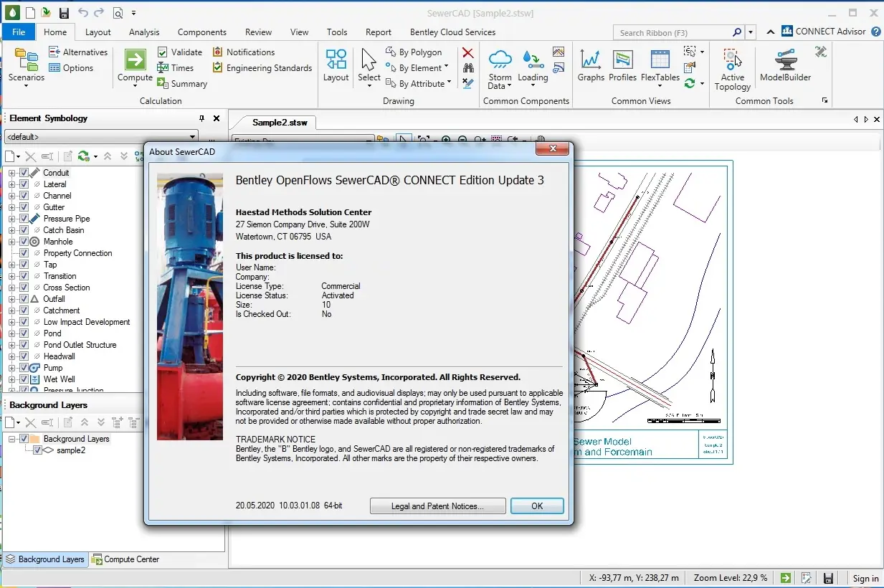Click Legal and Patent Notices button
This screenshot has width=884, height=588.
(x=437, y=506)
